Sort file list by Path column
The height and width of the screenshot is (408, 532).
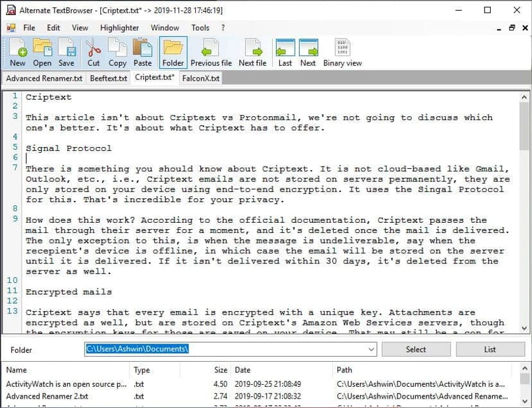click(422, 370)
